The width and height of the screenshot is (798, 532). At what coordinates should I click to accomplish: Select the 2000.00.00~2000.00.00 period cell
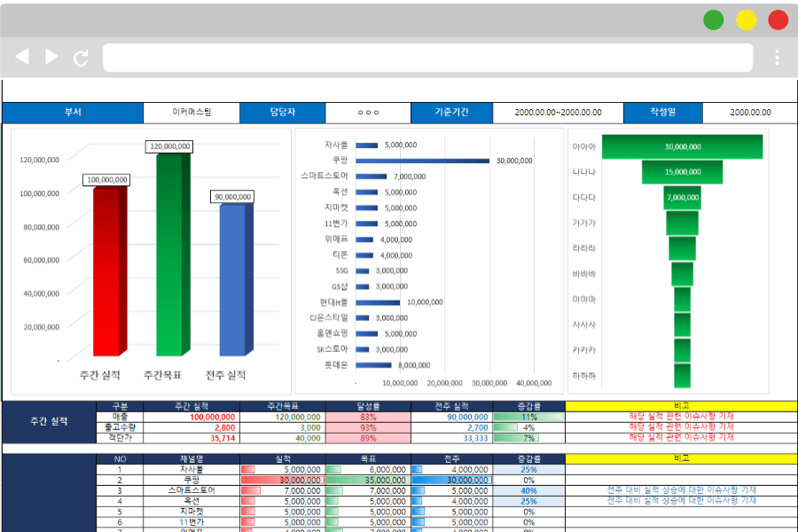tap(558, 113)
